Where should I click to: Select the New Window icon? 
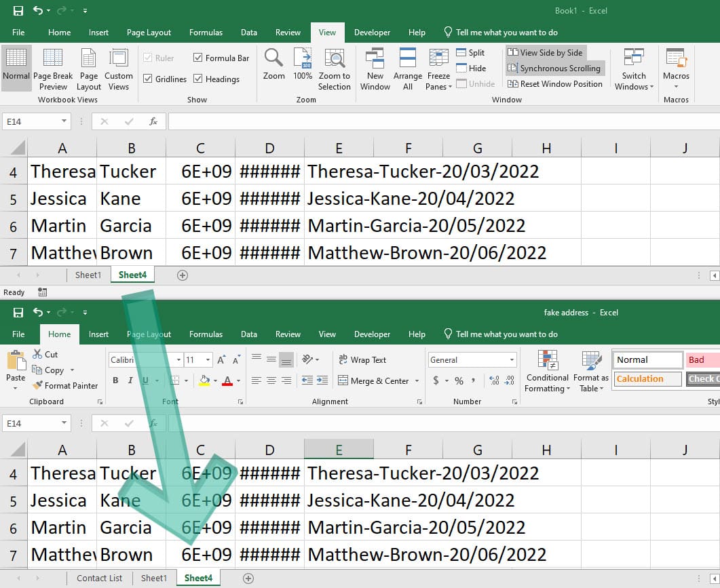coord(375,68)
